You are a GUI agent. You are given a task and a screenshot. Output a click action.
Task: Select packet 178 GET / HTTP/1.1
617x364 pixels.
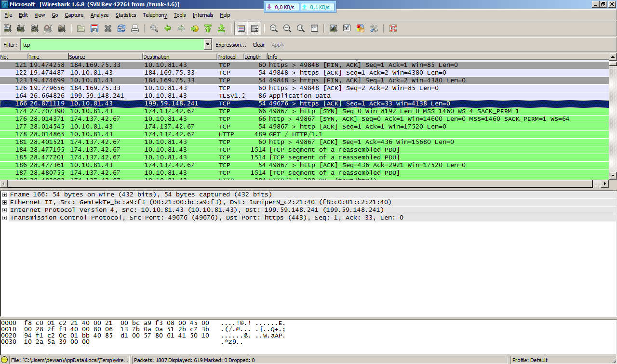pyautogui.click(x=305, y=134)
